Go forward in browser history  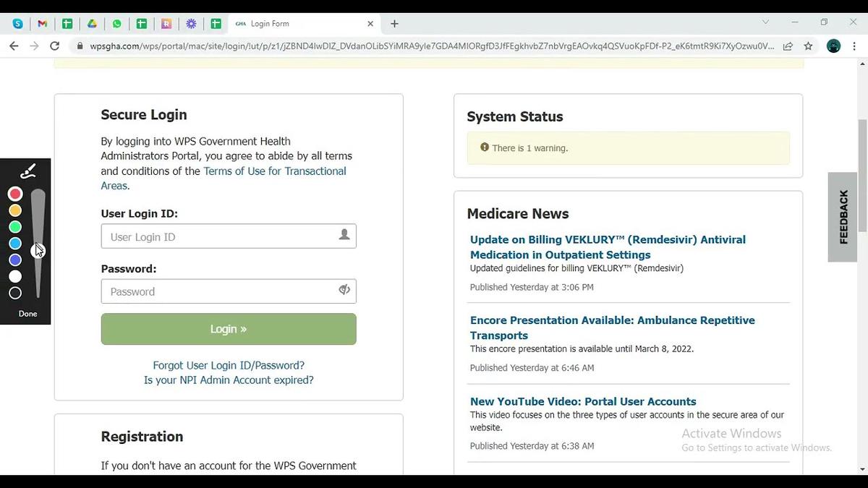point(34,46)
